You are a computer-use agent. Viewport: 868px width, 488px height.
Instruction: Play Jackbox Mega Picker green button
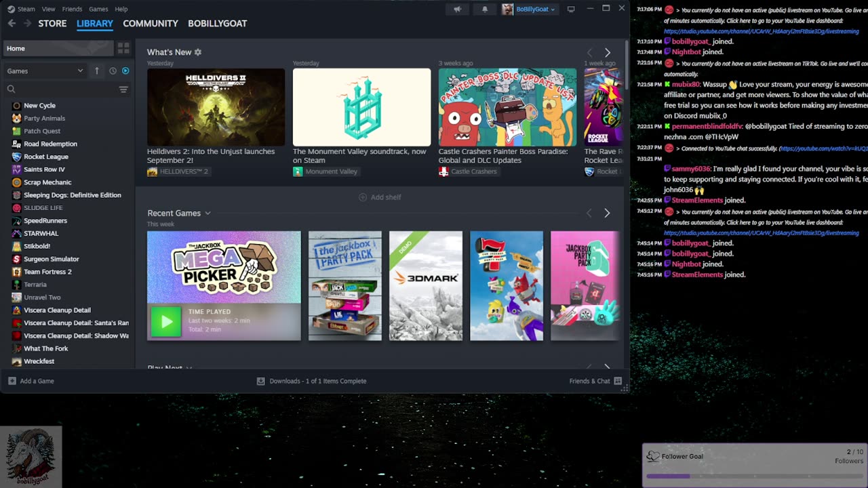[166, 321]
